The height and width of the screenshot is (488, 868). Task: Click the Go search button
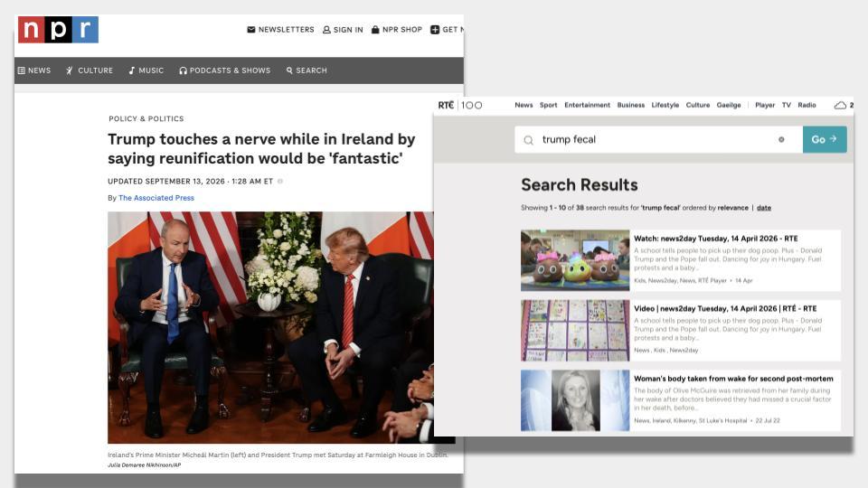pyautogui.click(x=825, y=139)
